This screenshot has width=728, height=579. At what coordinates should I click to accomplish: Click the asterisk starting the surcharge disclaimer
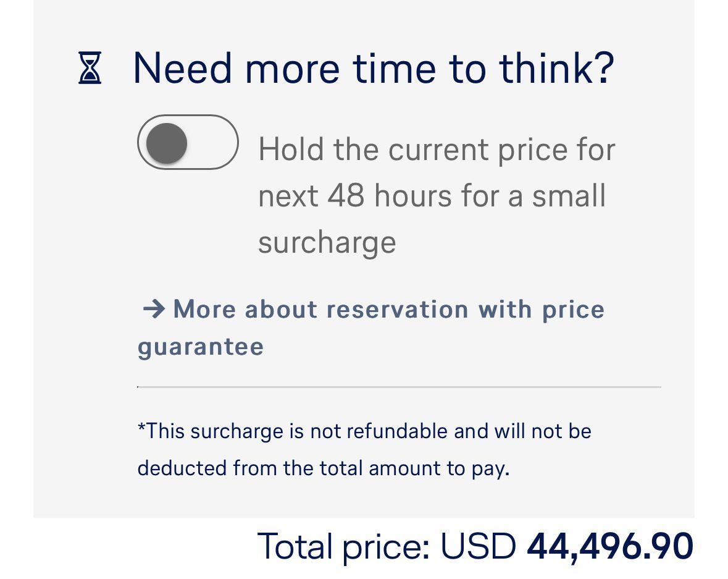(141, 428)
